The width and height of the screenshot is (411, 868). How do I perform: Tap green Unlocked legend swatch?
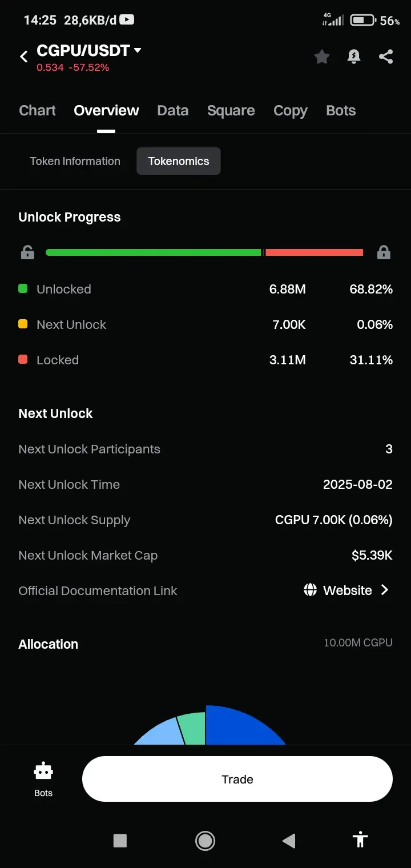[x=23, y=289]
